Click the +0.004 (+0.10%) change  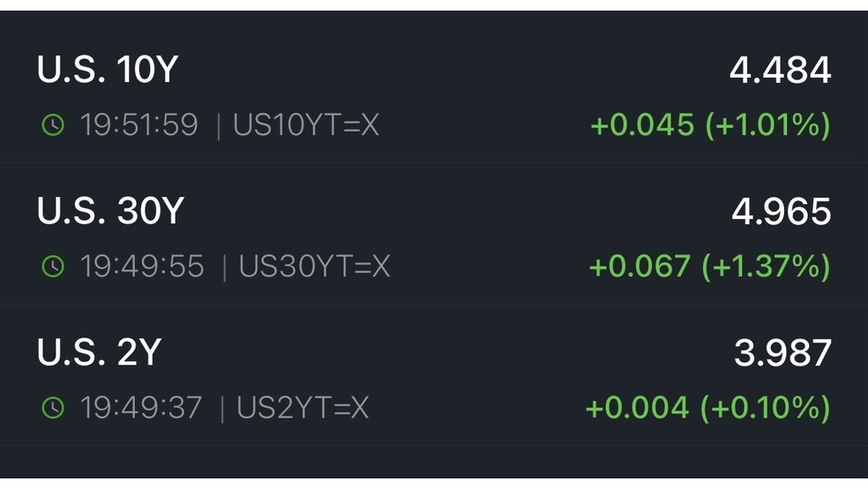coord(708,408)
